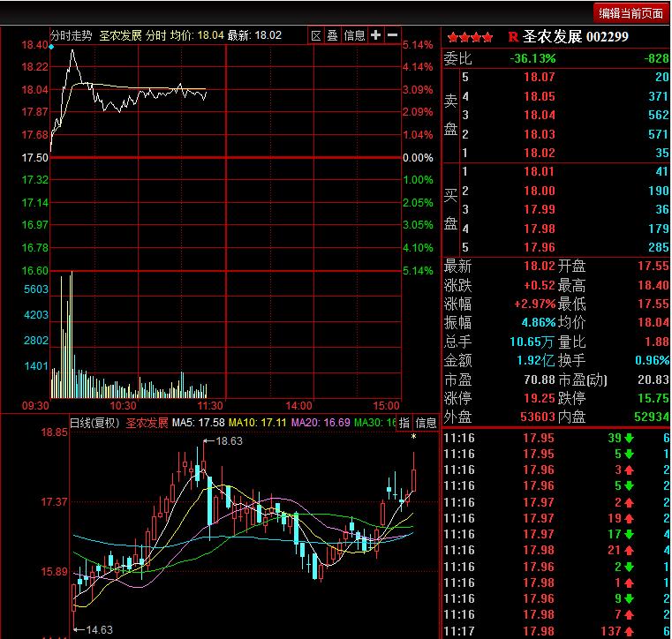Click the 市盈(动) dynamic P/E label
Viewport: 672px width, 639px height.
tap(585, 379)
